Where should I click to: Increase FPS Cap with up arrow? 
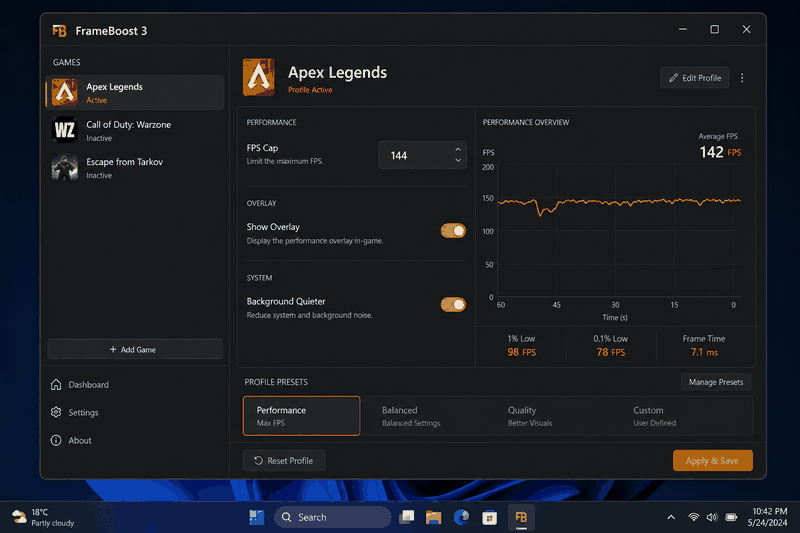[458, 149]
